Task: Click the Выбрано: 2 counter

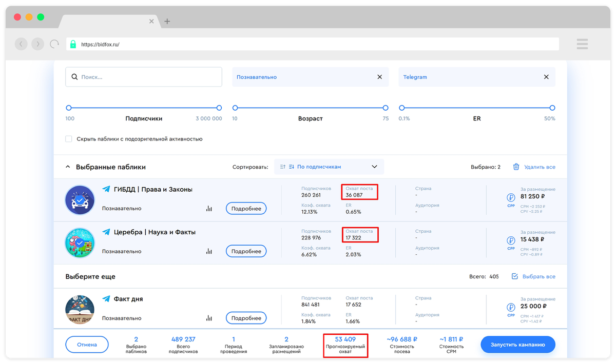Action: [x=486, y=167]
